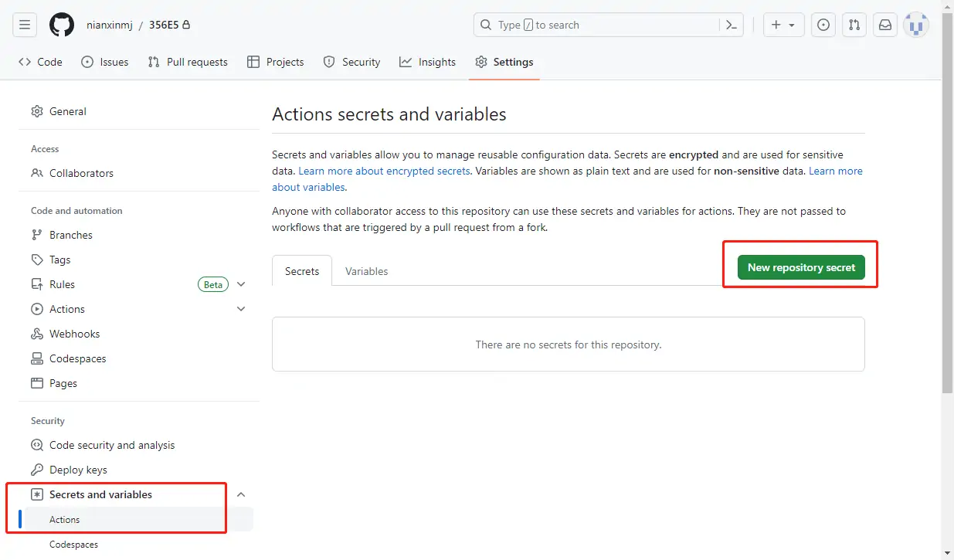Open Deploy keys in sidebar

click(78, 470)
